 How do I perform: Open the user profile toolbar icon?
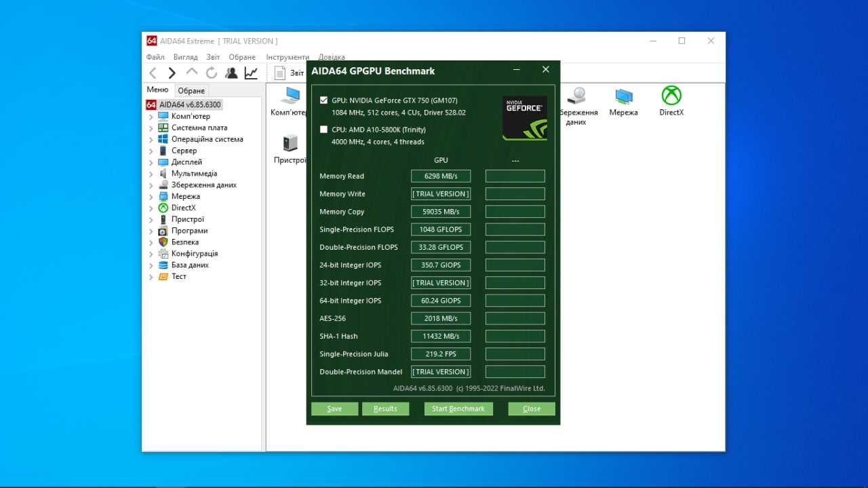(x=231, y=73)
